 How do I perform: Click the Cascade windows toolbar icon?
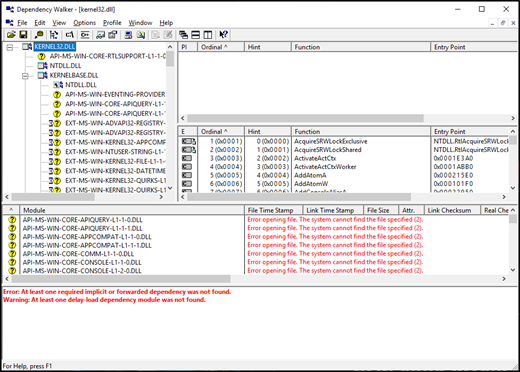(x=183, y=35)
